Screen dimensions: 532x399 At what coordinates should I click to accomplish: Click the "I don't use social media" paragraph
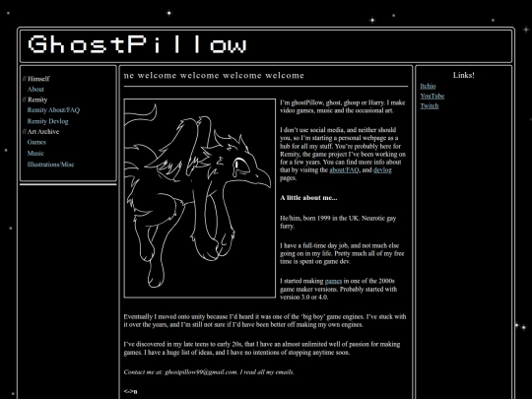point(343,154)
